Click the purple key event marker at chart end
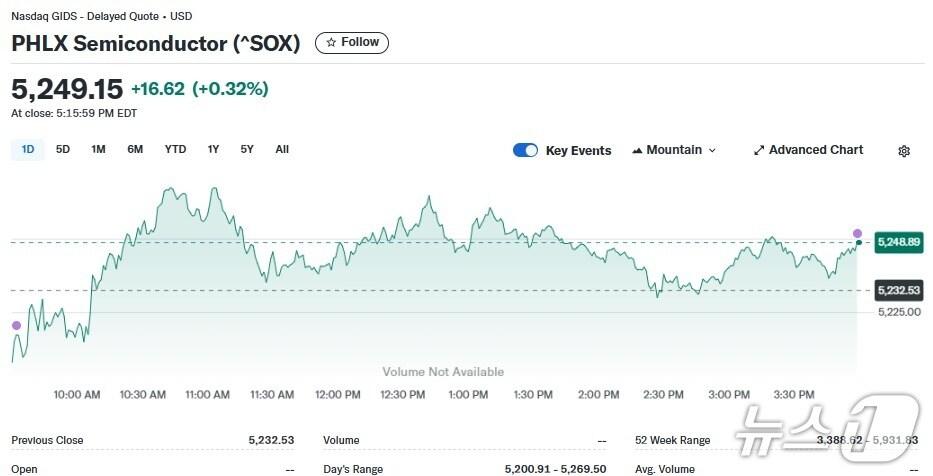 tap(857, 233)
